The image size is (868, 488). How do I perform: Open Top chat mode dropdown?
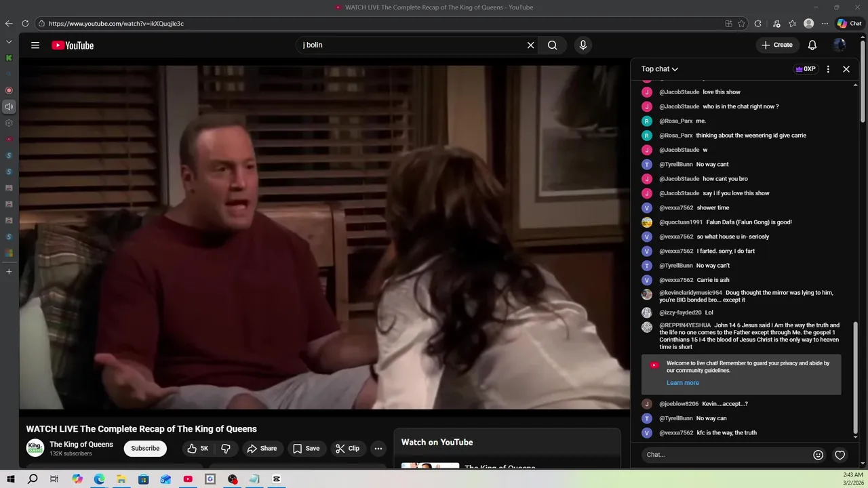[x=660, y=69]
